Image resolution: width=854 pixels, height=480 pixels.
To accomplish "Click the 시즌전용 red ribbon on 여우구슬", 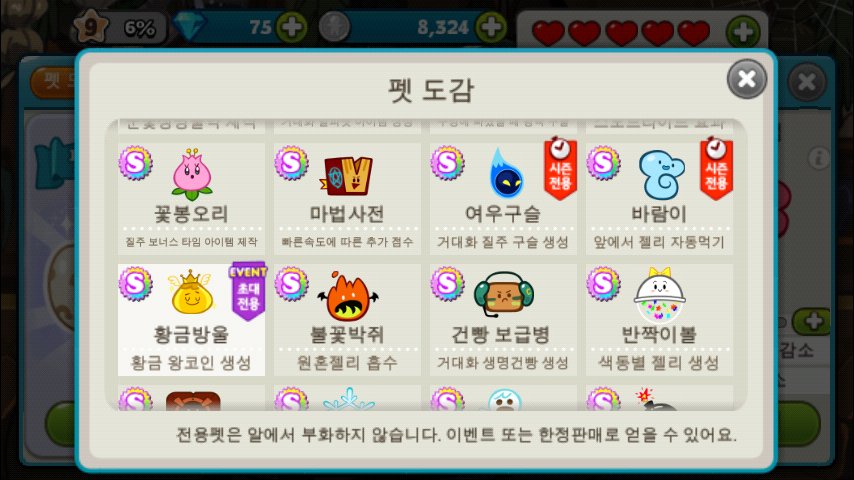I will coord(560,168).
